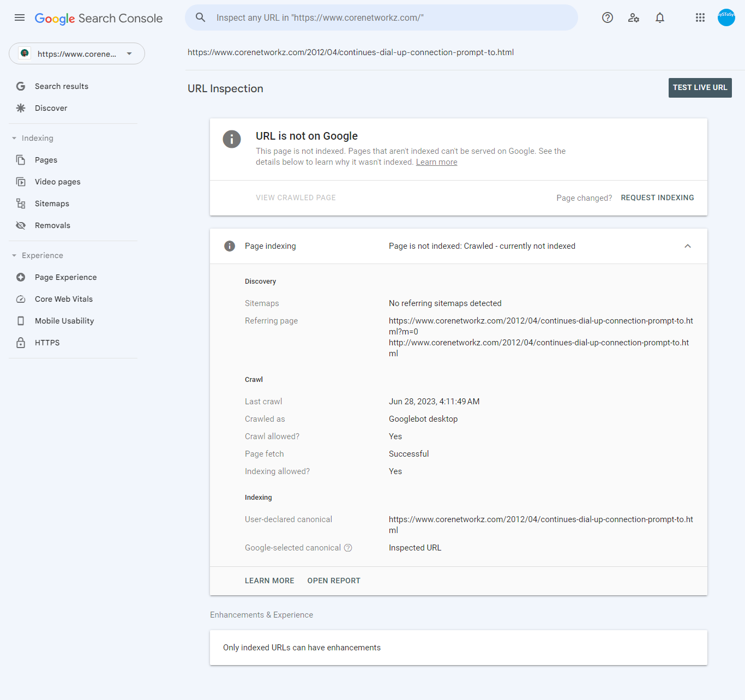The width and height of the screenshot is (745, 700).
Task: Click the Video pages icon
Action: click(x=21, y=182)
